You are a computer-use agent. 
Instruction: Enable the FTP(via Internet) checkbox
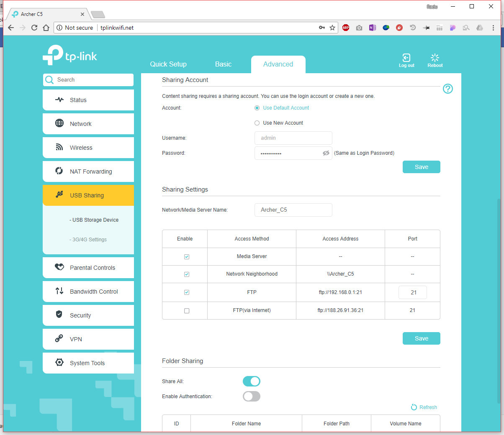coord(187,311)
